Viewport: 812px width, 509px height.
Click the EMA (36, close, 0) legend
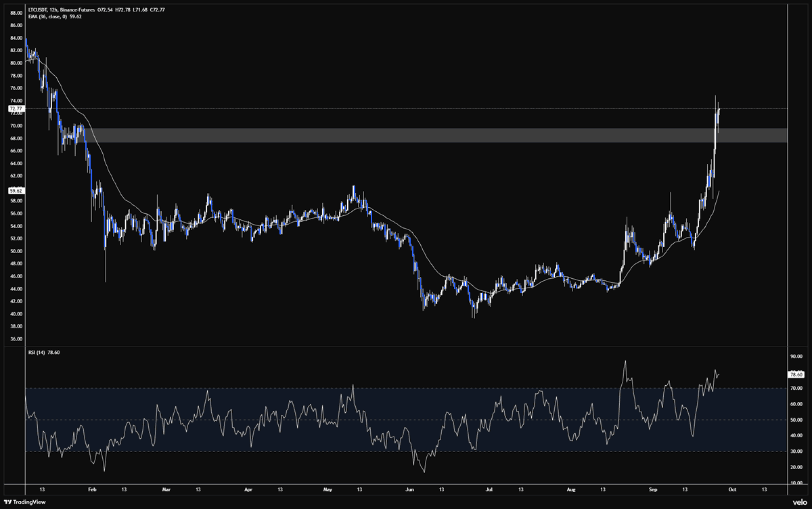(x=53, y=17)
